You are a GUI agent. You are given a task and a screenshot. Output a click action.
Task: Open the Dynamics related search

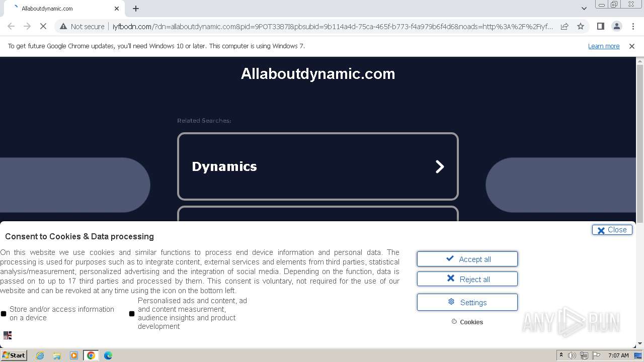[x=318, y=166]
